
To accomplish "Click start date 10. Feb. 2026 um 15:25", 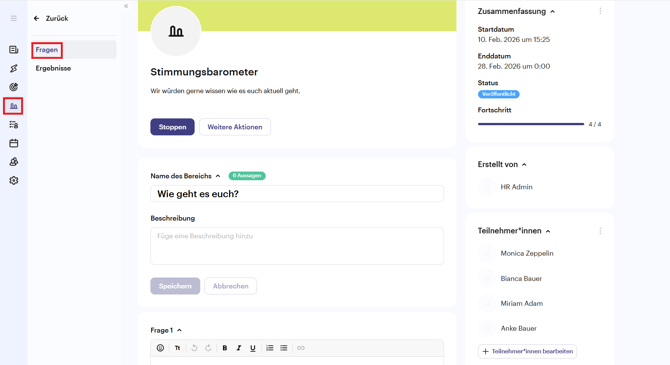I will pos(514,40).
